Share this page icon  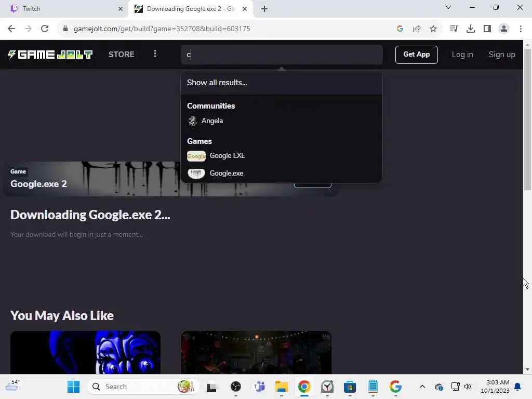coord(417,29)
